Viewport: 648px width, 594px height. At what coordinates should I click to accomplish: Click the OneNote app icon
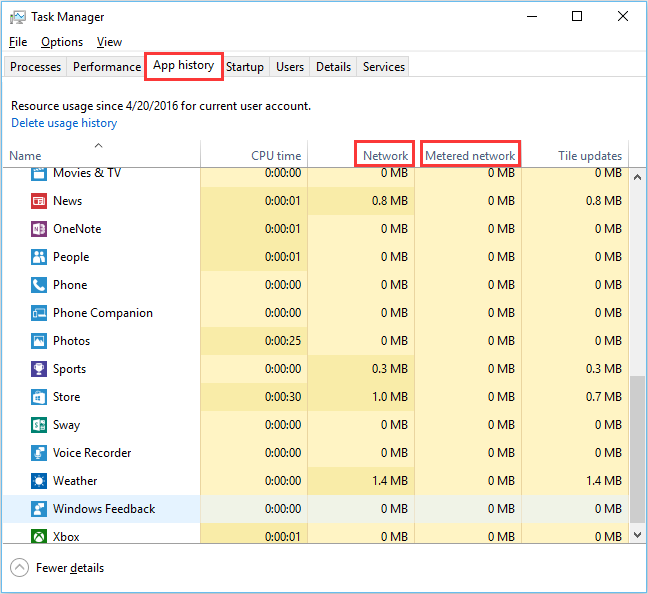[39, 229]
